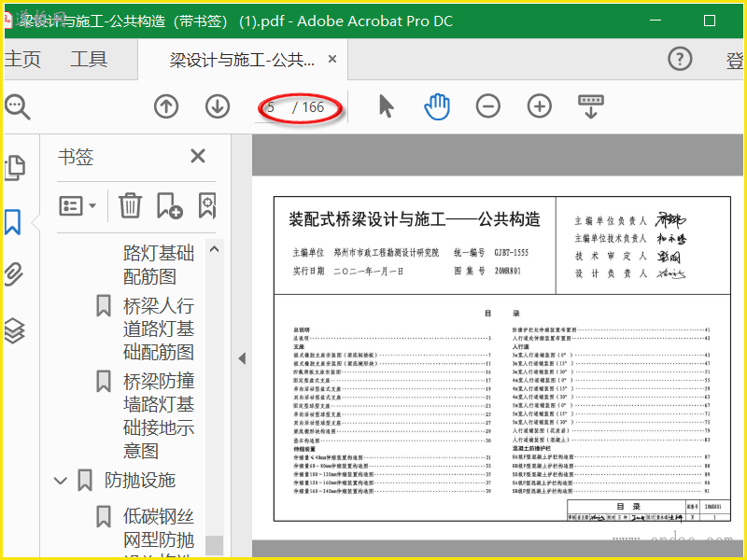Go to next page with down arrow
The image size is (747, 560).
tap(218, 106)
